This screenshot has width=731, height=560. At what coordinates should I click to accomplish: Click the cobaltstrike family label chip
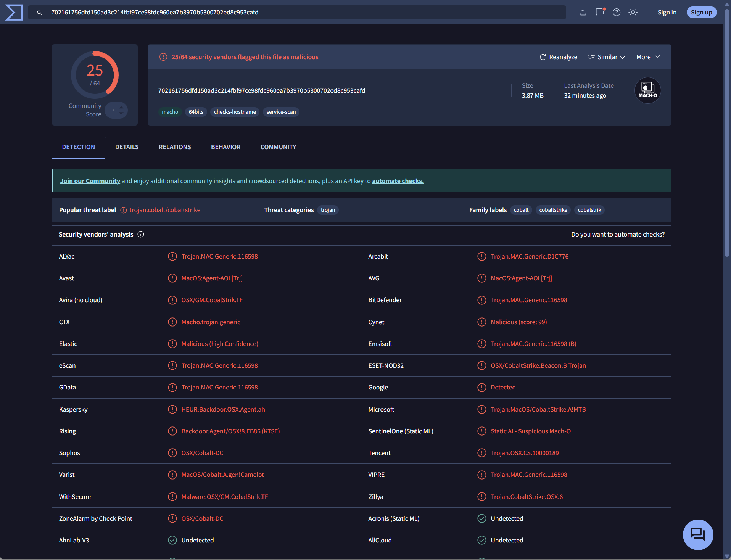click(553, 210)
